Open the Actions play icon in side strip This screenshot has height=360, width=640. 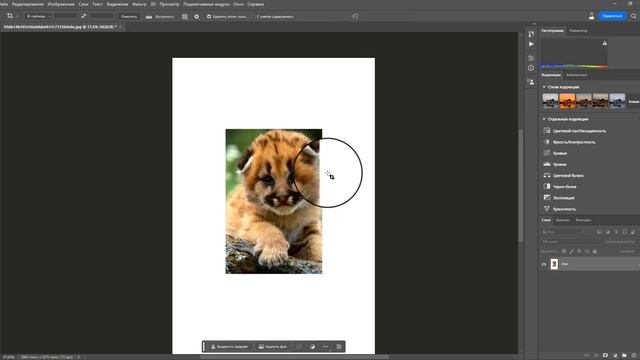tap(531, 44)
